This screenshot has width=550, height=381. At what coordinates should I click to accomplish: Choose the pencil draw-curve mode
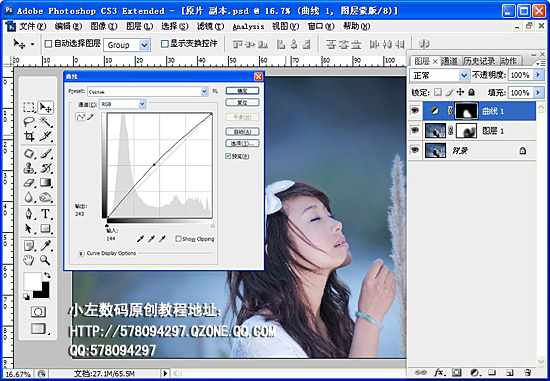click(91, 117)
